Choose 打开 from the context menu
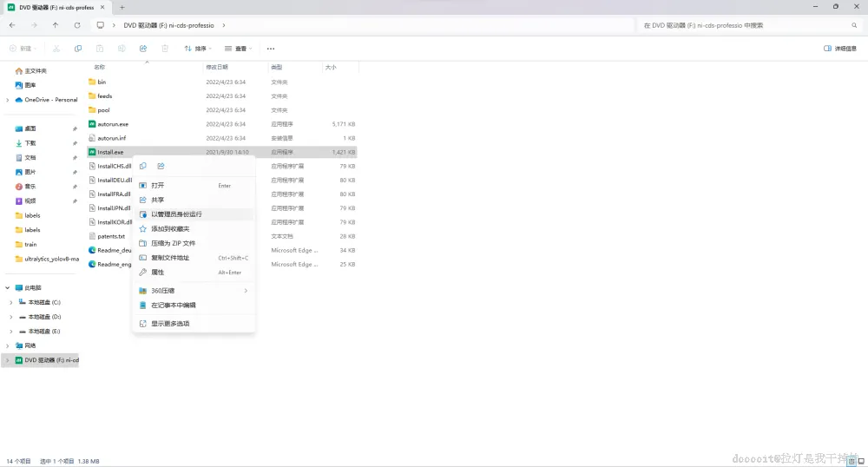Image resolution: width=868 pixels, height=467 pixels. click(x=194, y=186)
